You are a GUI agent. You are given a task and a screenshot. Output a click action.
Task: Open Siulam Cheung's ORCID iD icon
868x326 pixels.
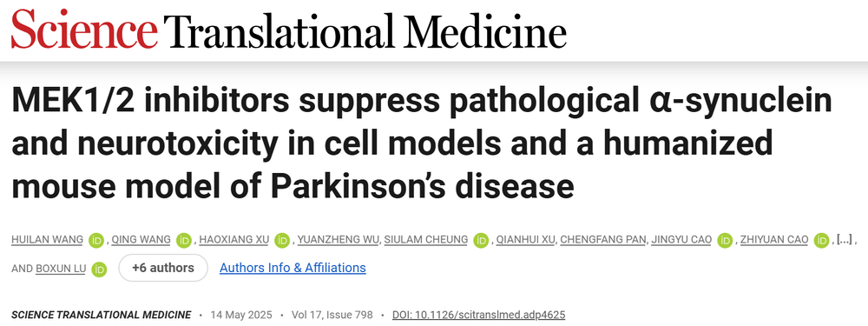click(481, 240)
